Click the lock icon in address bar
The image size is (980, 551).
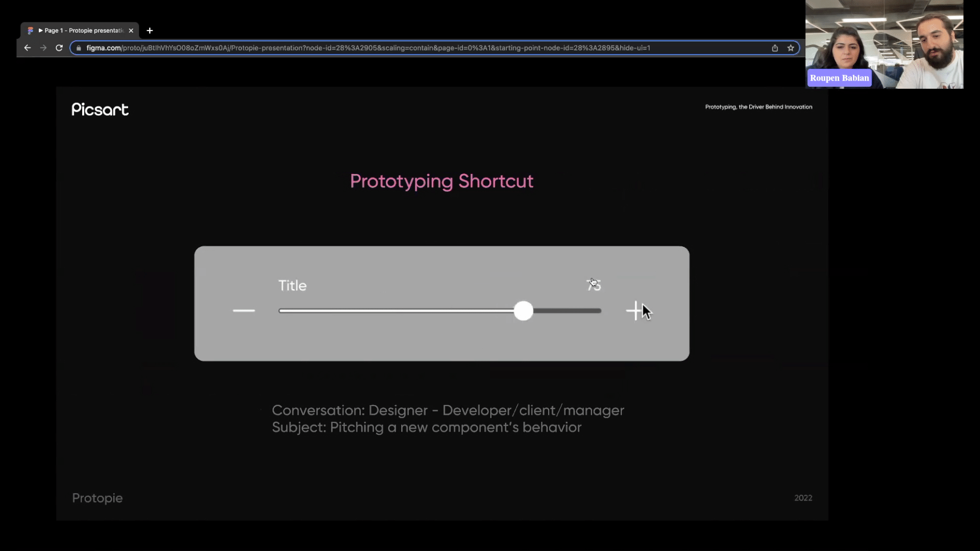point(79,48)
